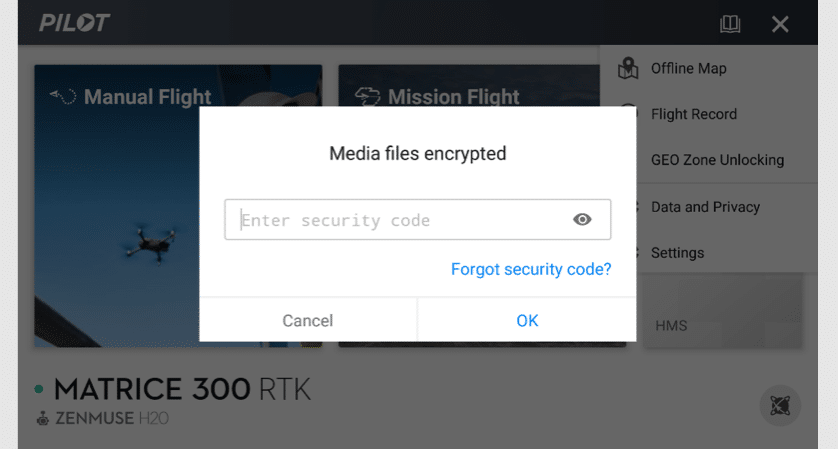Click the Manual Flight route icon

point(63,97)
